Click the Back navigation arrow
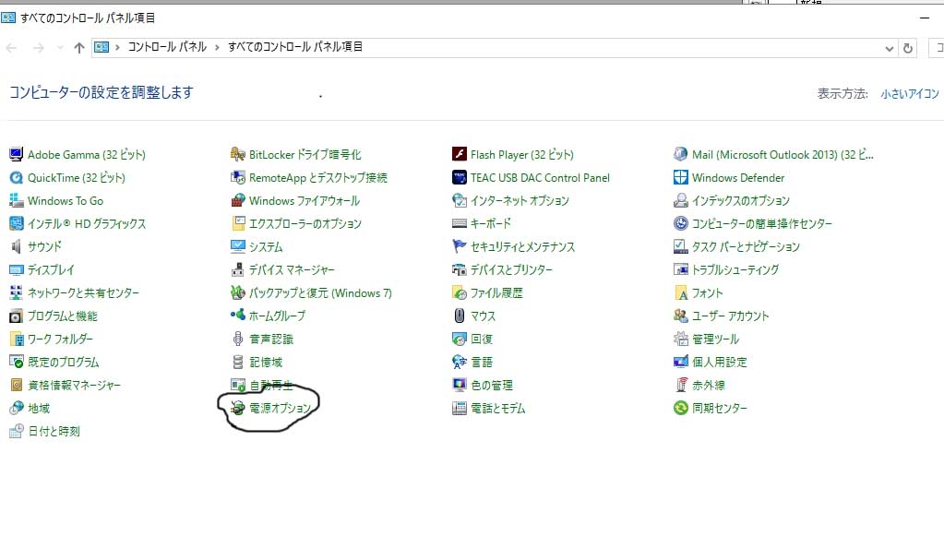Image resolution: width=944 pixels, height=560 pixels. (x=11, y=48)
